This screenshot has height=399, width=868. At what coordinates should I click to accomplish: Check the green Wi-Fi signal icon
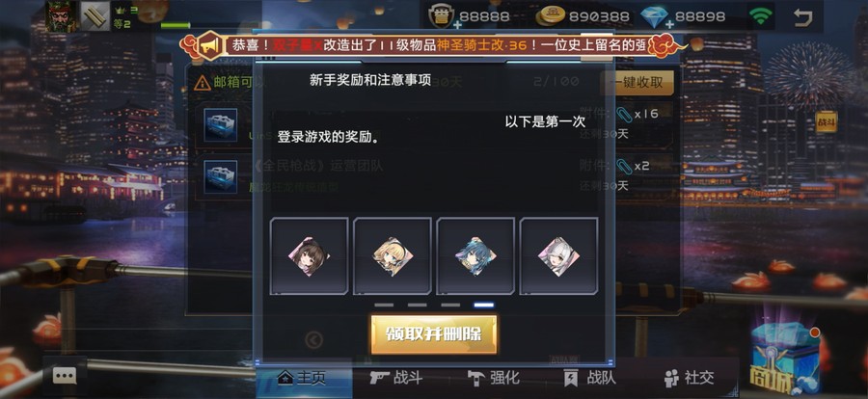(761, 16)
